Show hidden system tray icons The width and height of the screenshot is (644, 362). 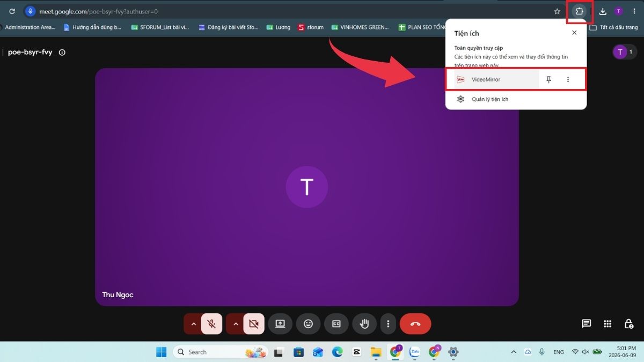pos(514,352)
